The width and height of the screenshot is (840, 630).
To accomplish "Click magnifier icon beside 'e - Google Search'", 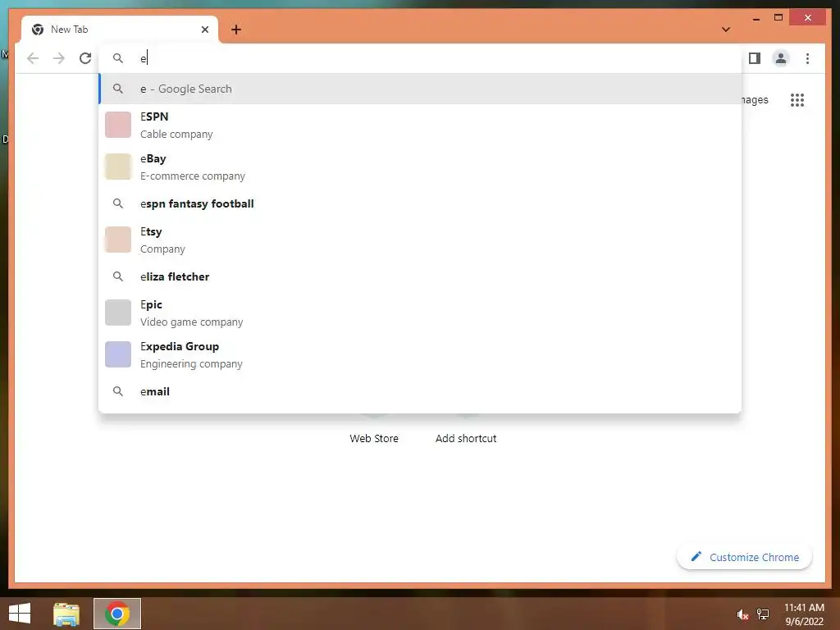I will [x=118, y=89].
